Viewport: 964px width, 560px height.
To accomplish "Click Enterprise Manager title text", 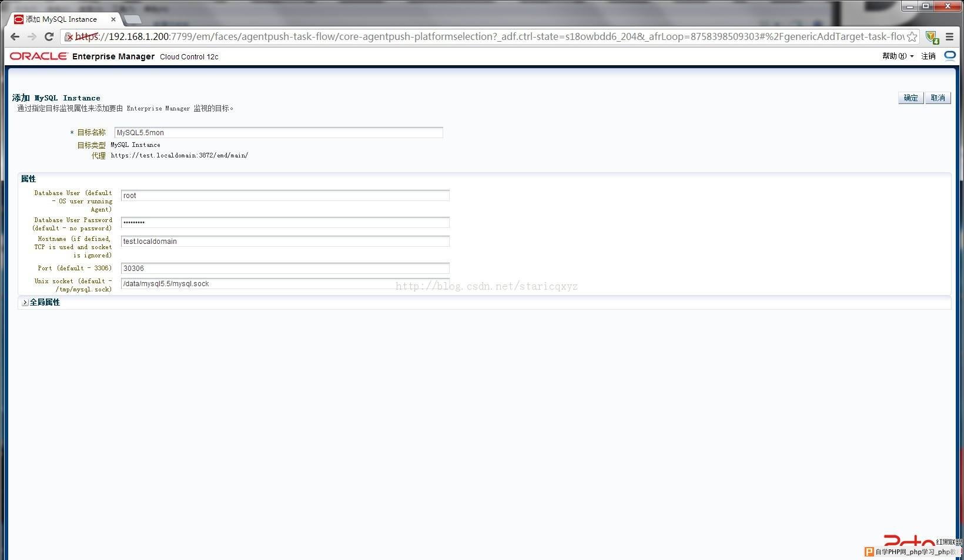I will pos(113,56).
